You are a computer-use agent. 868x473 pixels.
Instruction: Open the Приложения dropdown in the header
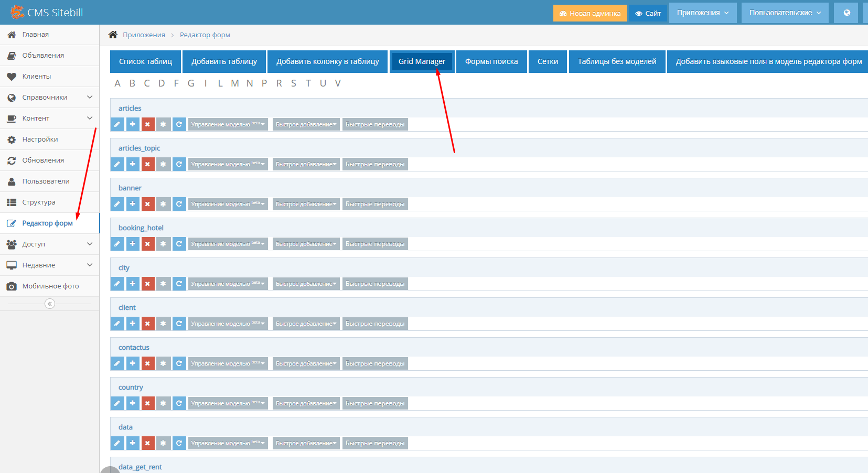pos(702,13)
